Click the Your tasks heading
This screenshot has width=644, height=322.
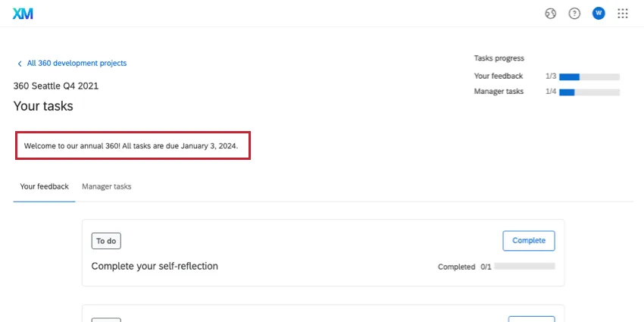point(43,106)
